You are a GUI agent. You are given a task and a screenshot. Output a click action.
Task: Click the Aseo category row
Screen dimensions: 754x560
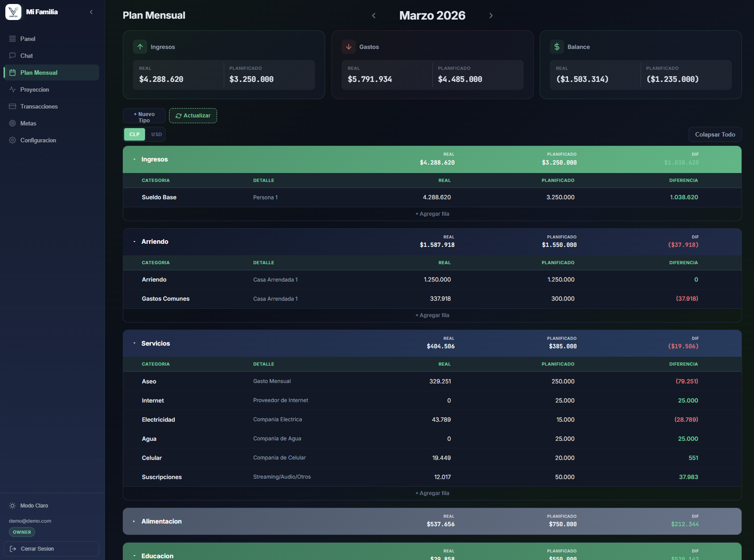[x=149, y=382]
